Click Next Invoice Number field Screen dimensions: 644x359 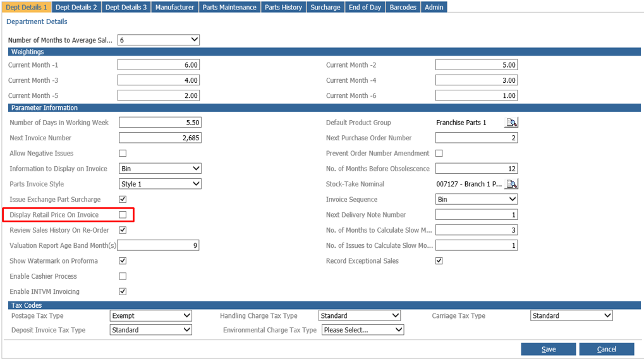tap(160, 138)
